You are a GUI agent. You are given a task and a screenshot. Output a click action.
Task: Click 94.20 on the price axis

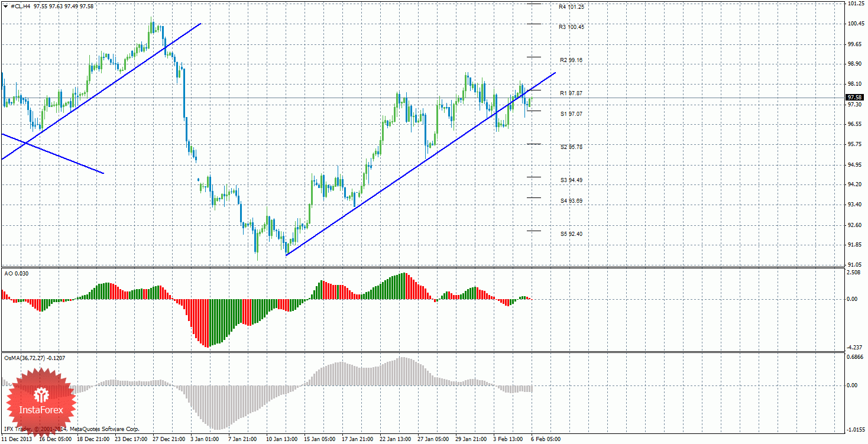click(x=854, y=184)
